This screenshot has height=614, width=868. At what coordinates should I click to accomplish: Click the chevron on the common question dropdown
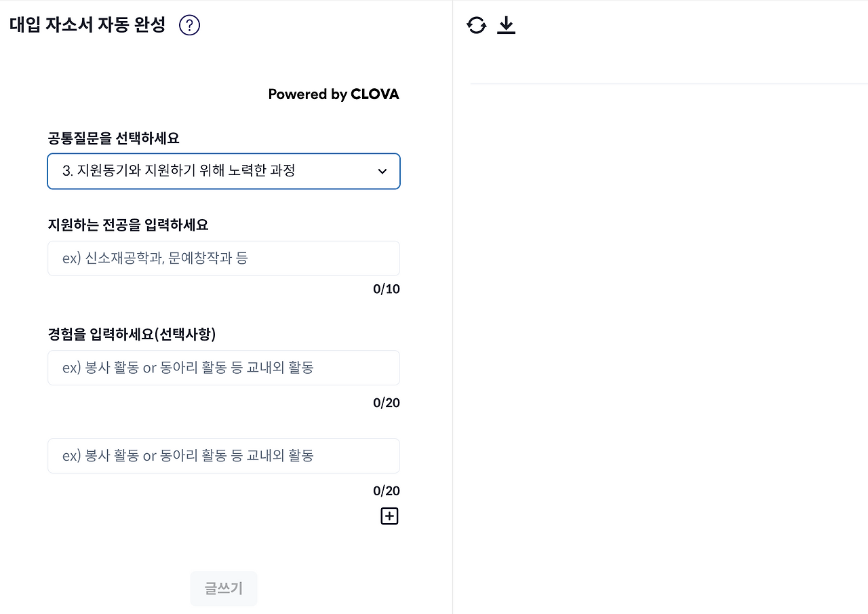(x=382, y=171)
